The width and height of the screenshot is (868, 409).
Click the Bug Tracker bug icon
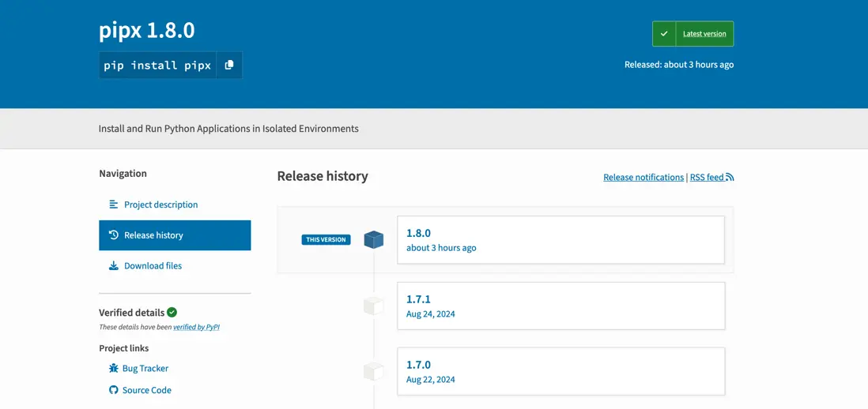[114, 369]
